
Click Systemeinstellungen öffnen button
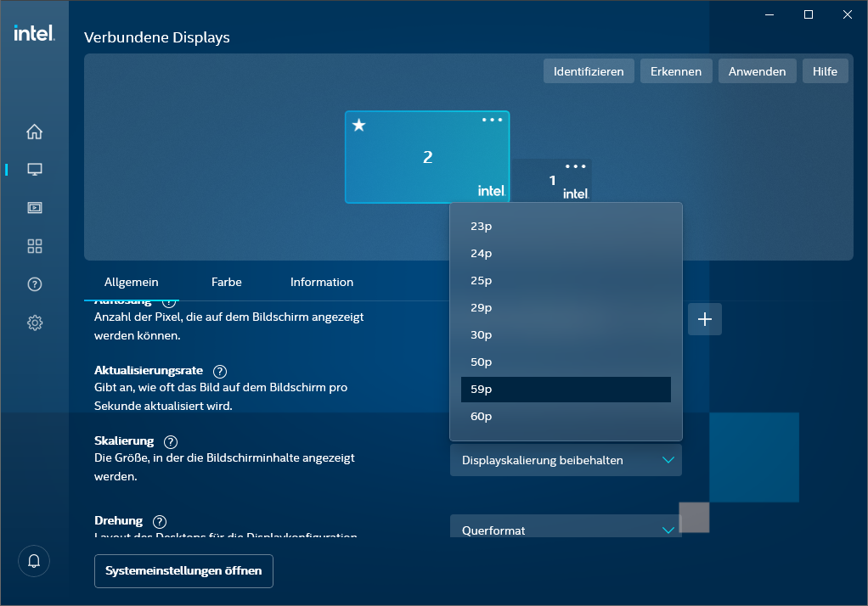[183, 571]
